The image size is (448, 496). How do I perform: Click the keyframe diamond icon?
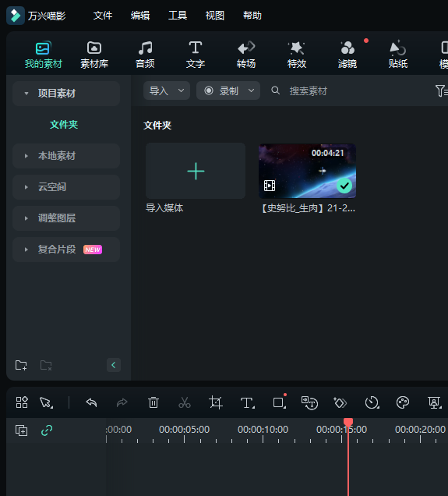340,402
